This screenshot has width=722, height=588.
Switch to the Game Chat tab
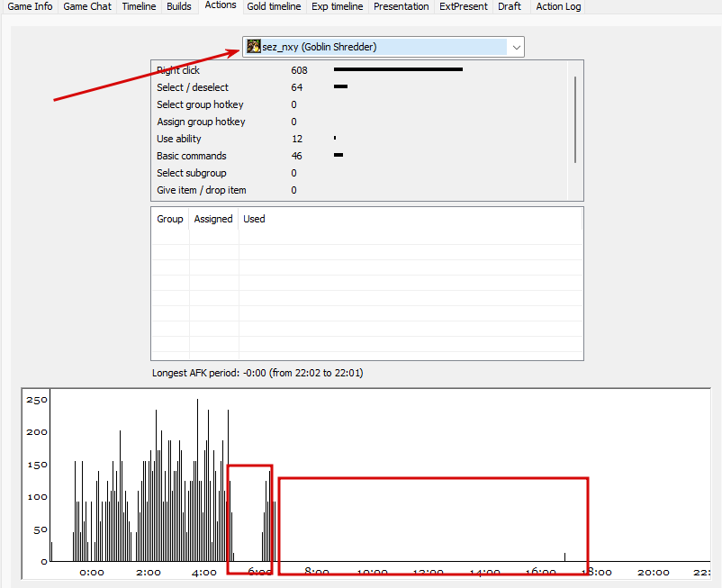coord(87,6)
